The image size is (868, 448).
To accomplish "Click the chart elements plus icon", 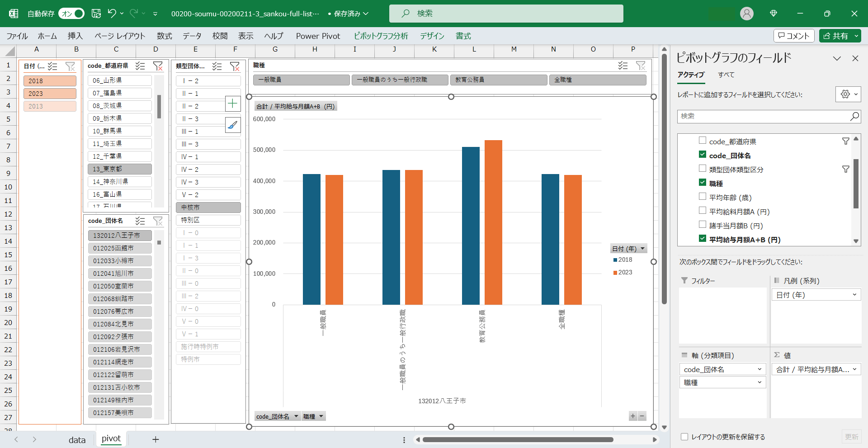I will 233,104.
